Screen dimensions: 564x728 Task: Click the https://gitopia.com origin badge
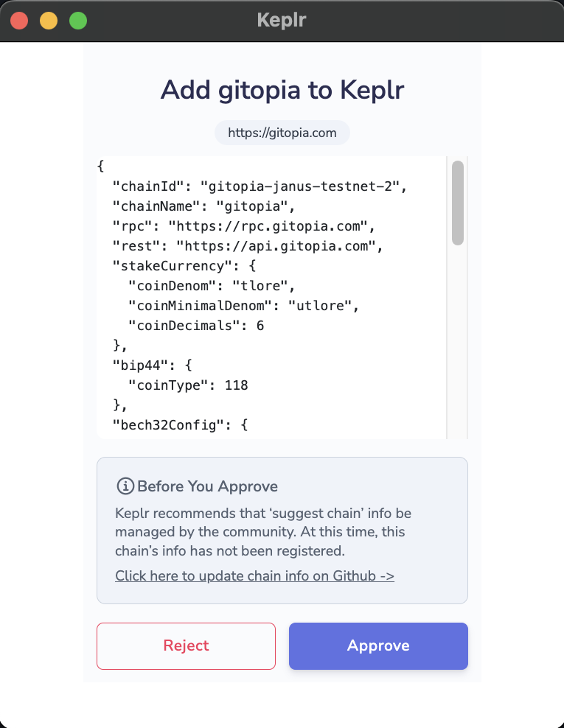(282, 133)
